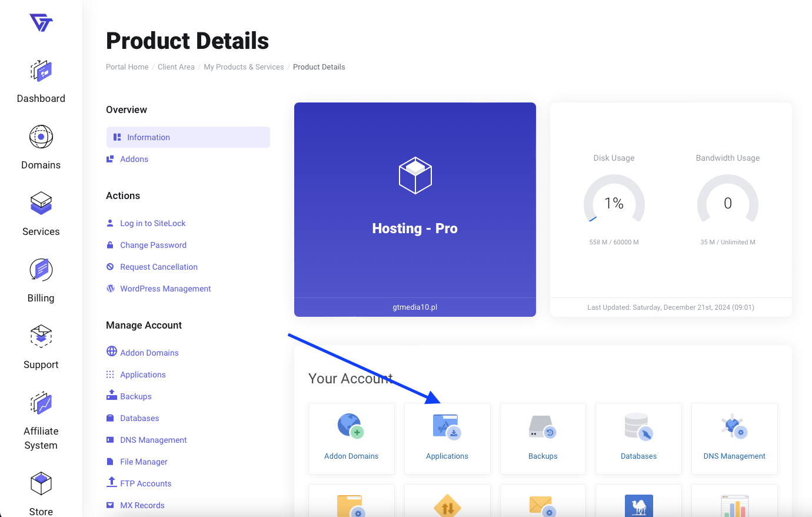Viewport: 812px width, 517px height.
Task: Click the Backups card label
Action: click(x=543, y=456)
